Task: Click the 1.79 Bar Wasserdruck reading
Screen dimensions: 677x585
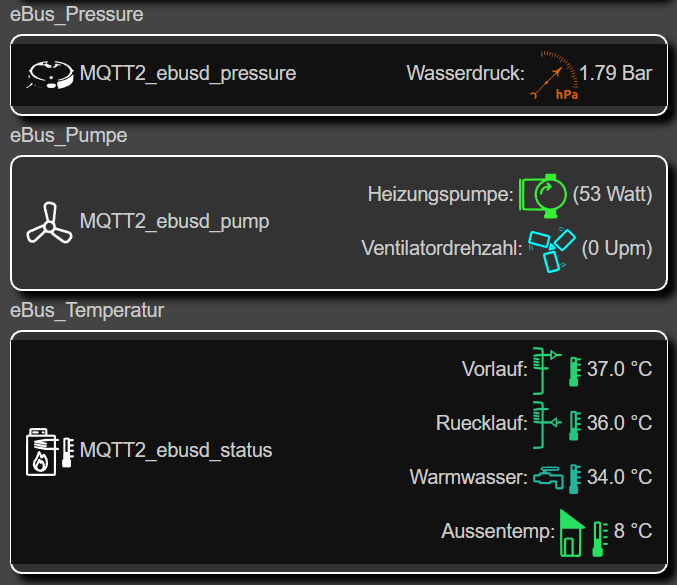Action: pyautogui.click(x=615, y=73)
